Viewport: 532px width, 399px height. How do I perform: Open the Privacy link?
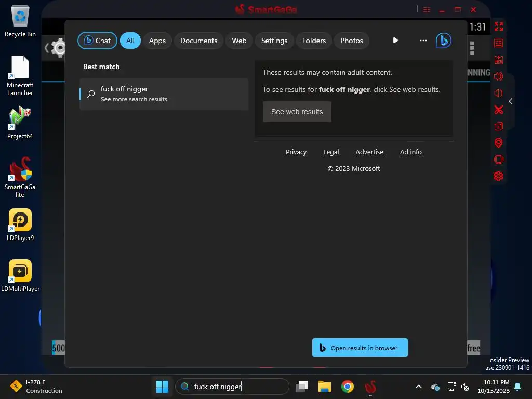point(296,152)
